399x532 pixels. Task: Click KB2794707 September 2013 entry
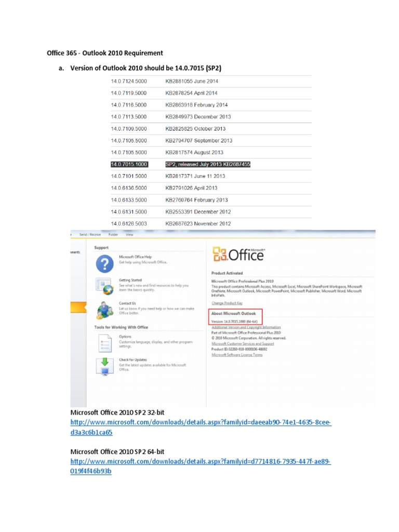(199, 140)
